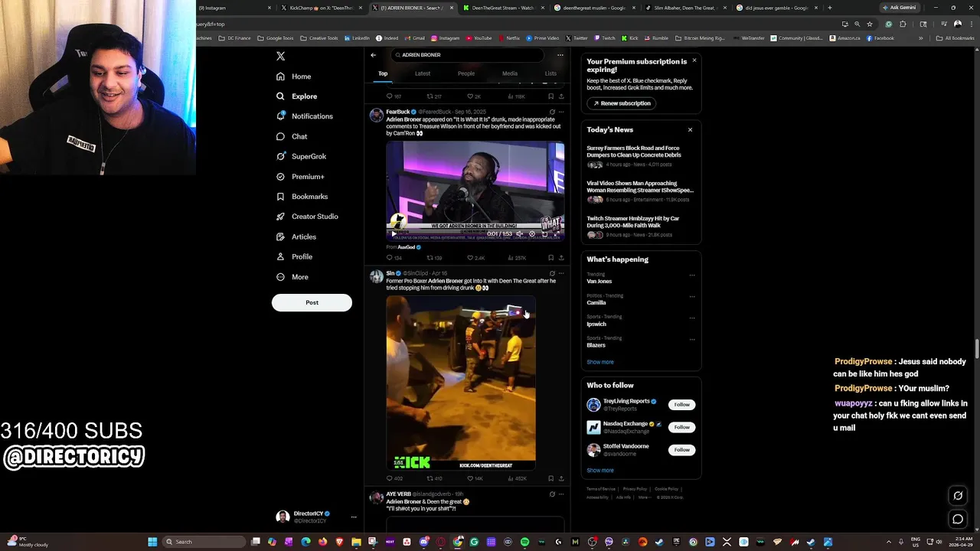
Task: Like the Sin post with 14K likes
Action: pyautogui.click(x=475, y=478)
